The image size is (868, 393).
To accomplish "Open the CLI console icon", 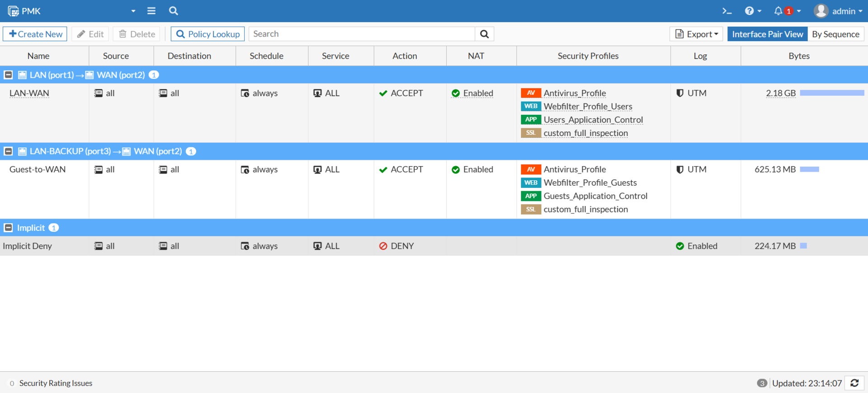I will [x=726, y=11].
